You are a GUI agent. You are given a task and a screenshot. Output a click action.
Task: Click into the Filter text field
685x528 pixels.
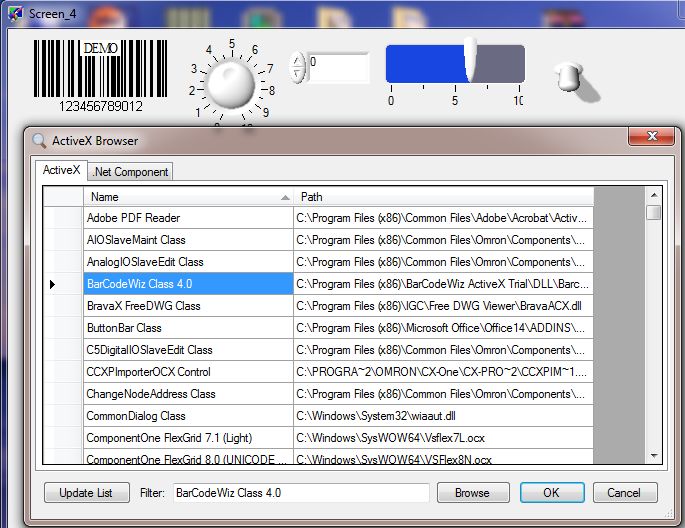(x=300, y=493)
